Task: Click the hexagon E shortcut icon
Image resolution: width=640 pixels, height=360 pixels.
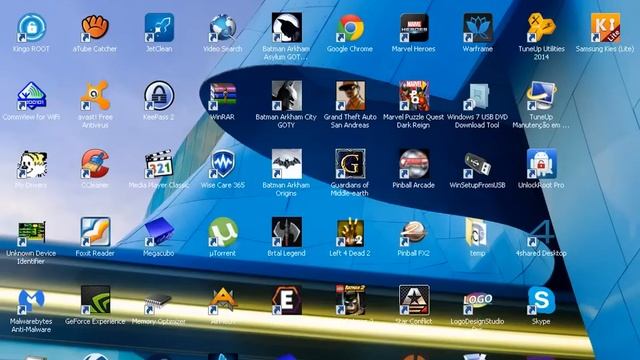Action: pos(287,300)
